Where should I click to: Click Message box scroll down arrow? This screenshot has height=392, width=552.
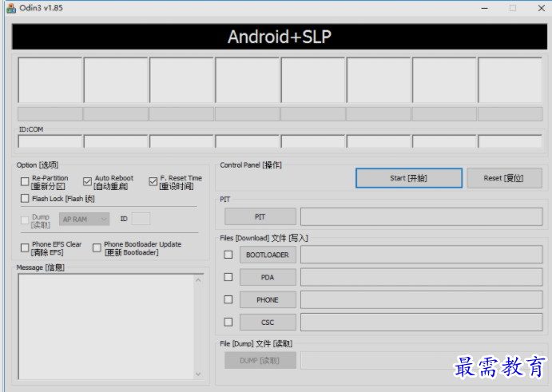[x=198, y=374]
